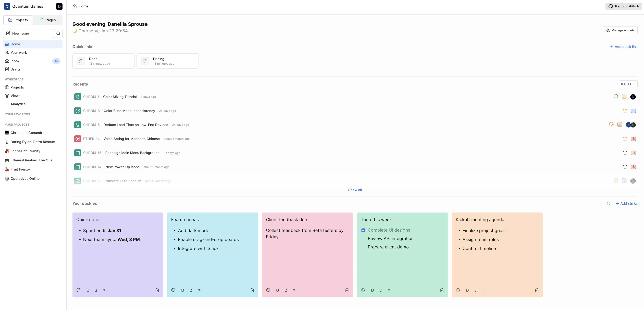644x310 pixels.
Task: Apply bold in the Feature ideas sticky
Action: pos(182,290)
